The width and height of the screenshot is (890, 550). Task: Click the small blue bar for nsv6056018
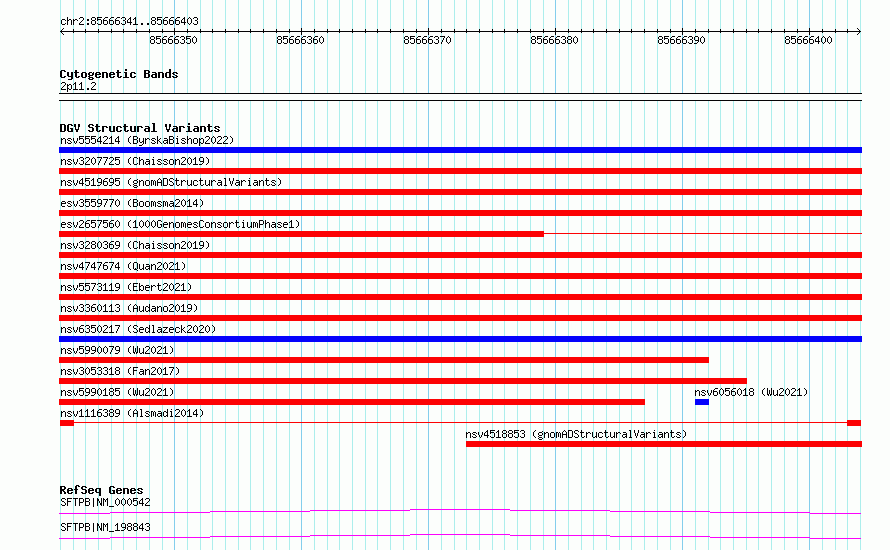click(702, 402)
